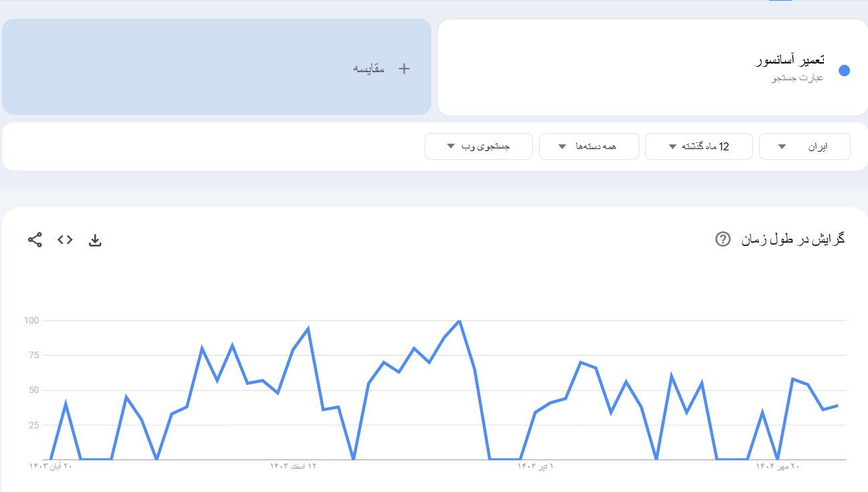868x492 pixels.
Task: Click the chevron beside جستجوی وب
Action: (x=451, y=146)
